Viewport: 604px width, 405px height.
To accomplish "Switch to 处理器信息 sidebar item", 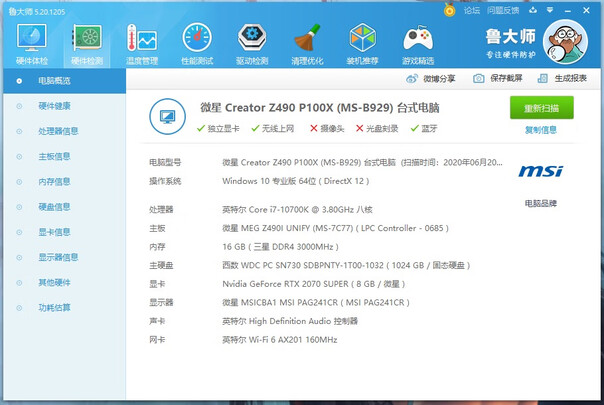I will coord(58,130).
